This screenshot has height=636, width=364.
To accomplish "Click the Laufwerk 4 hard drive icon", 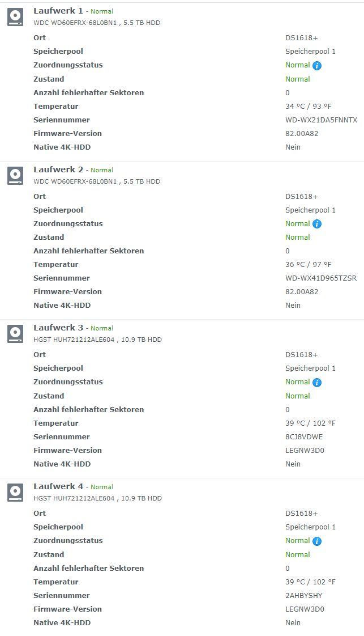I will tap(15, 493).
